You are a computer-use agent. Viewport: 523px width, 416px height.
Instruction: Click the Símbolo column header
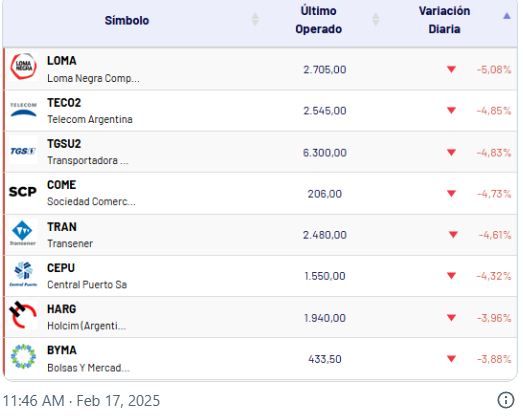[127, 20]
